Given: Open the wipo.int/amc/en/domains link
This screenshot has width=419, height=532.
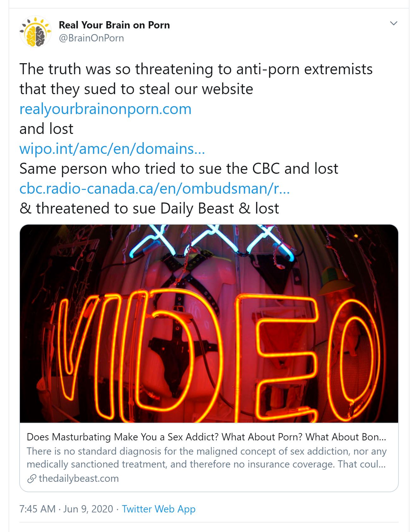Looking at the screenshot, I should [x=112, y=148].
